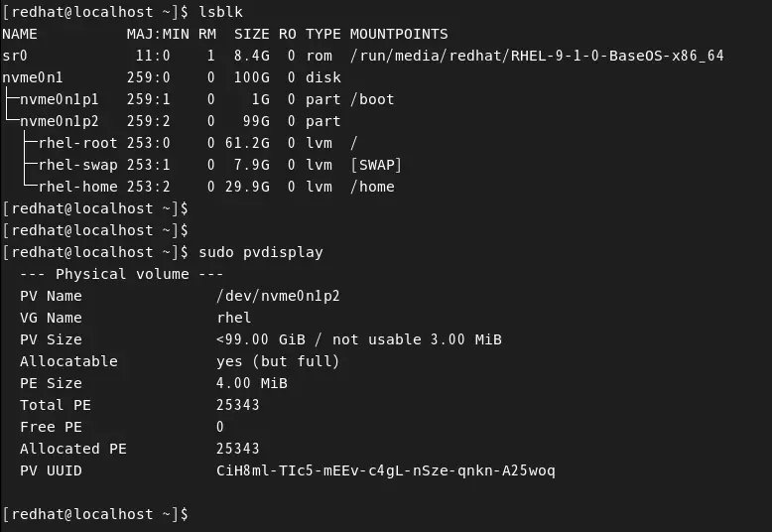The image size is (772, 532).
Task: Click the PV UUID value string
Action: click(x=385, y=470)
